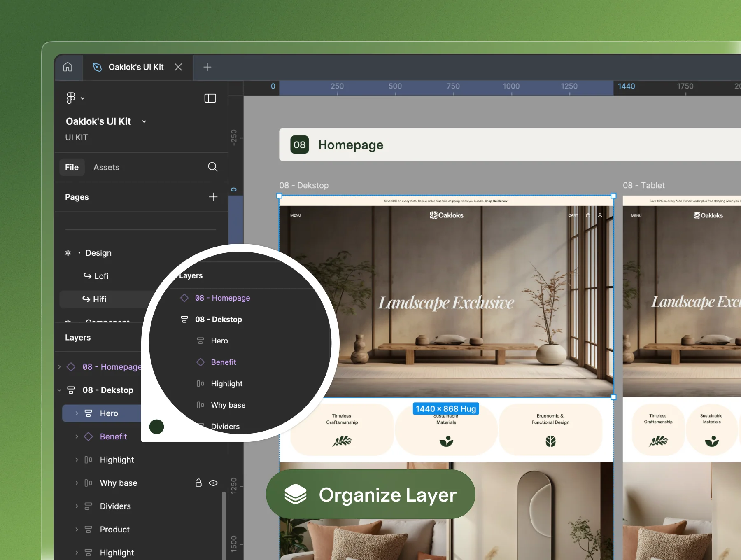Viewport: 741px width, 560px height.
Task: Close the Oaklok's UI Kit tab
Action: tap(178, 67)
